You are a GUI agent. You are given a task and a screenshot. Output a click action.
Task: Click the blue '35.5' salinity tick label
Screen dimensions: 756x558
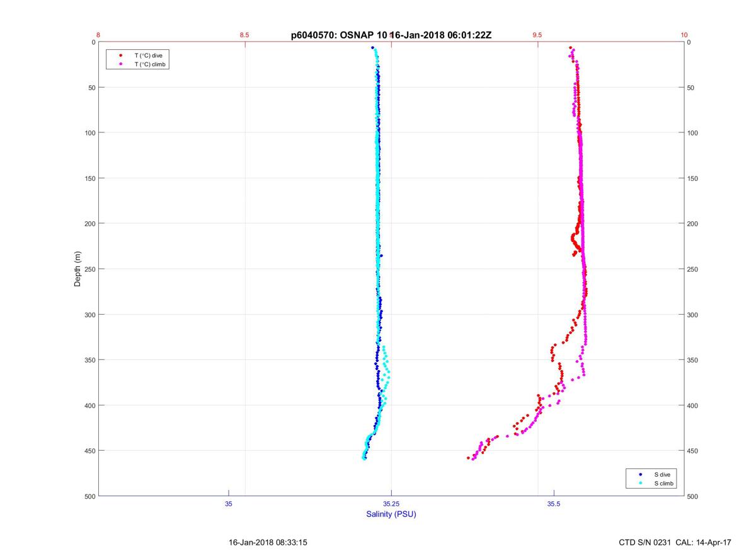click(554, 504)
